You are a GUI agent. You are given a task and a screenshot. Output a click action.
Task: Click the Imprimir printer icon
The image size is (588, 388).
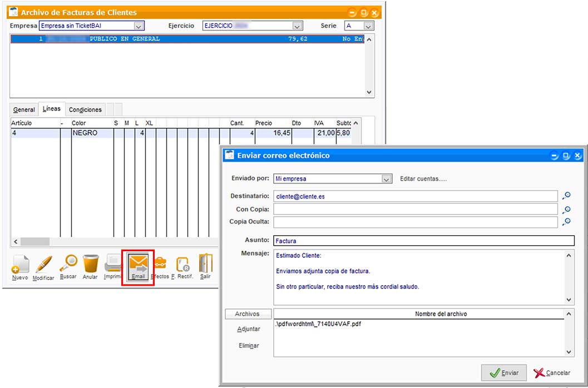click(x=113, y=267)
